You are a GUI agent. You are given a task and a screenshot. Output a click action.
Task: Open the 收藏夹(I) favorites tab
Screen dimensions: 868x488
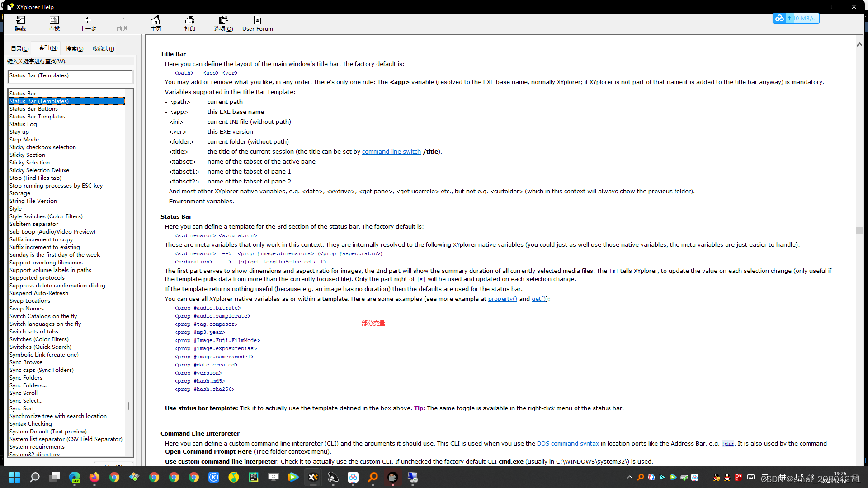(x=103, y=49)
